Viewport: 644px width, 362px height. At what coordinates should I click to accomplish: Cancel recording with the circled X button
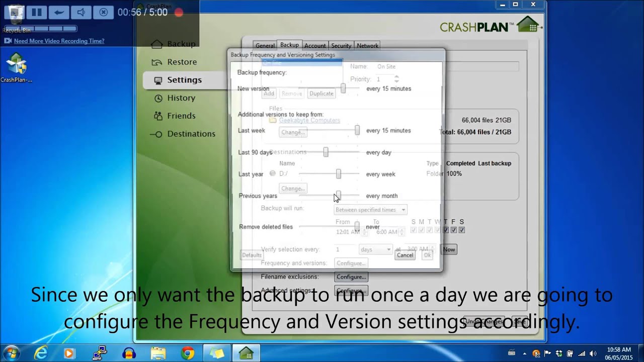103,12
